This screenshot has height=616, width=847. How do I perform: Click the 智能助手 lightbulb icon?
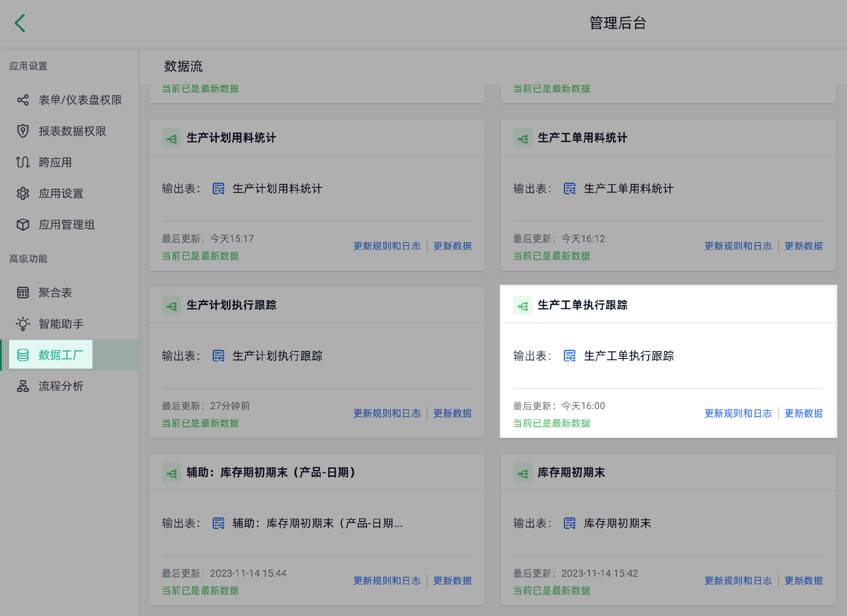click(x=23, y=324)
